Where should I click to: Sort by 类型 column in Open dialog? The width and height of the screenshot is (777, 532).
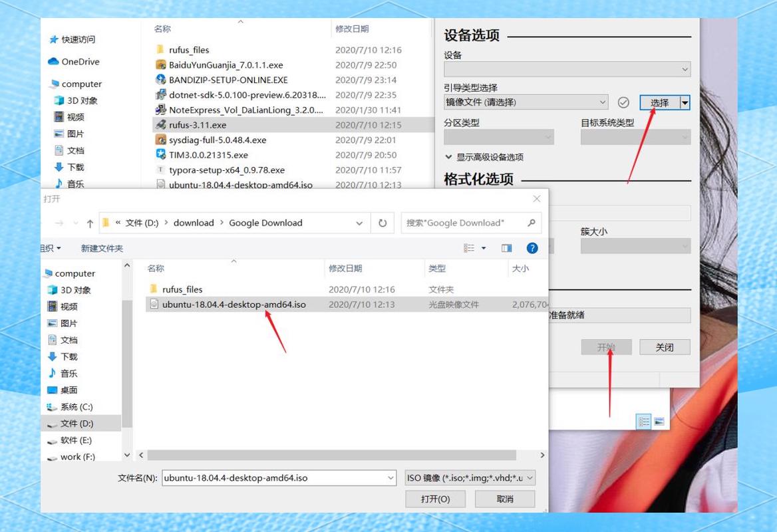(437, 269)
